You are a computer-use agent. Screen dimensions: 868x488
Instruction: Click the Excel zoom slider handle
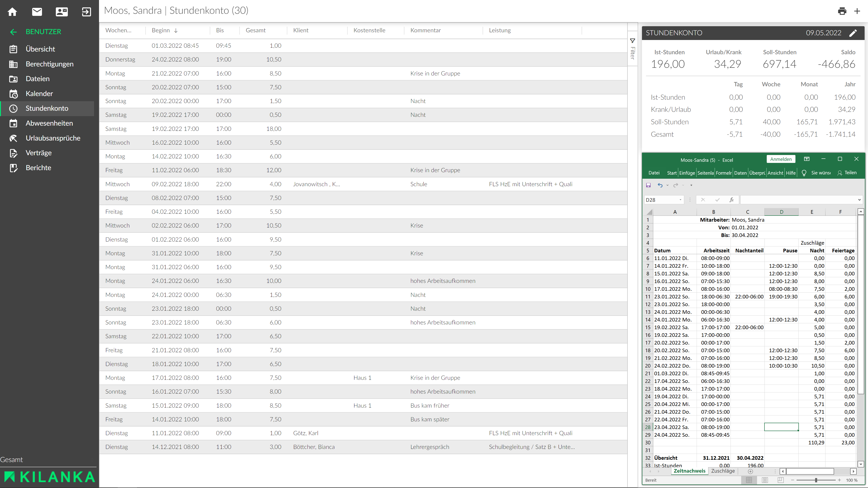pos(816,480)
